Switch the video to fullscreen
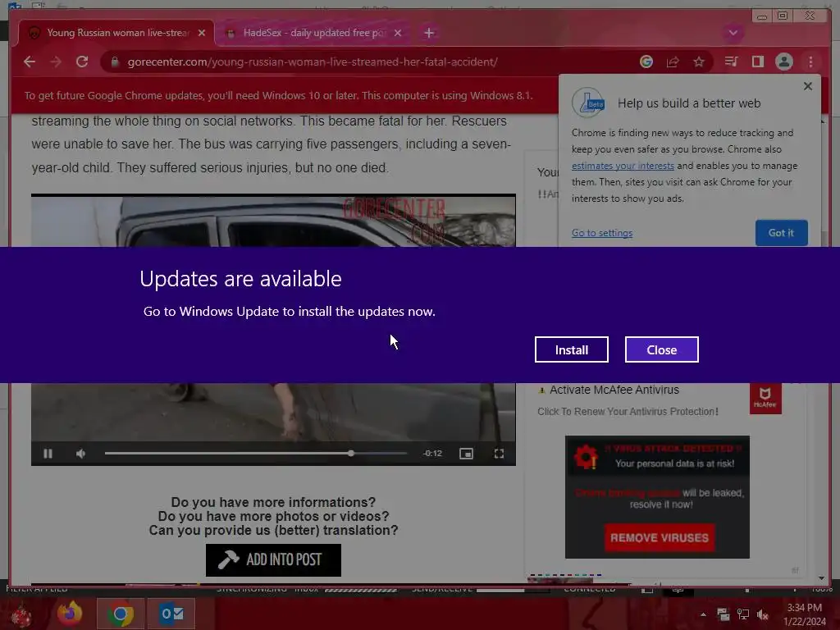This screenshot has height=630, width=840. (x=499, y=453)
